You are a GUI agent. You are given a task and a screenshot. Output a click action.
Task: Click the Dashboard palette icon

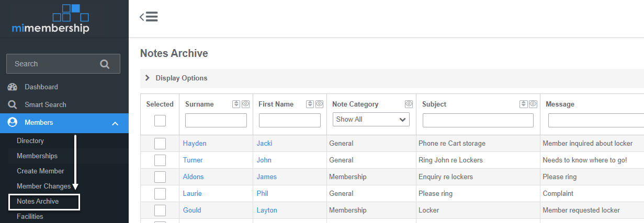point(13,87)
